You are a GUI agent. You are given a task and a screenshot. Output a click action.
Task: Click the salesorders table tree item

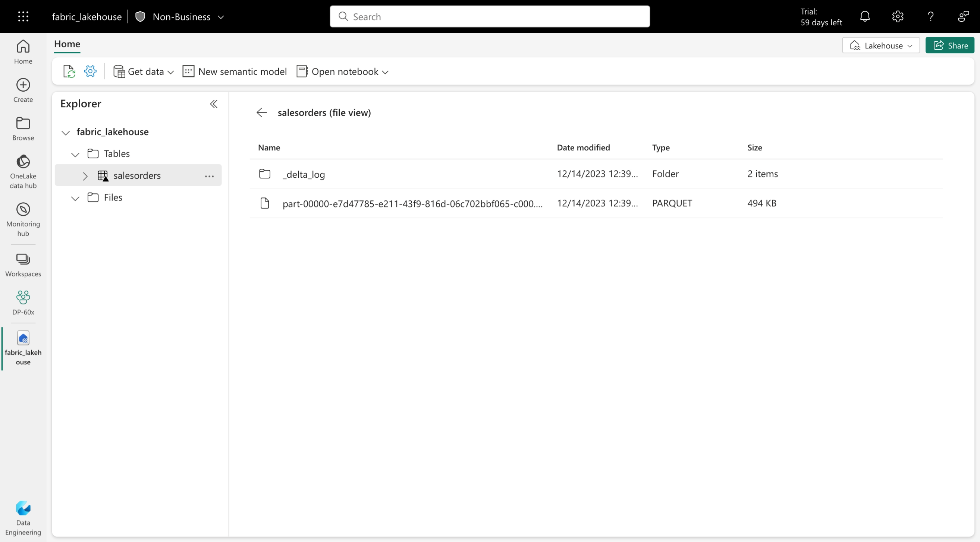coord(137,175)
